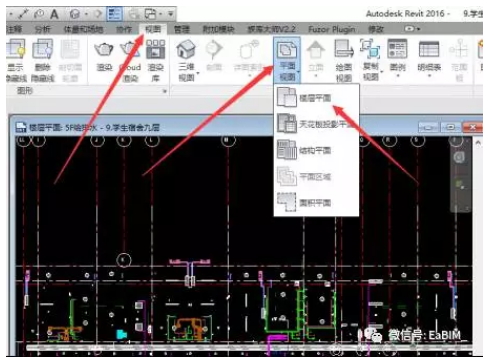This screenshot has height=361, width=494.
Task: Switch to the 分析 (Analyze) ribbon tab
Action: pyautogui.click(x=43, y=29)
